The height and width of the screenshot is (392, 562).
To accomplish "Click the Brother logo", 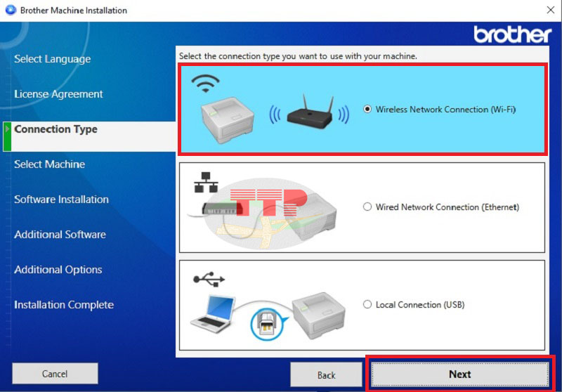I will click(513, 34).
